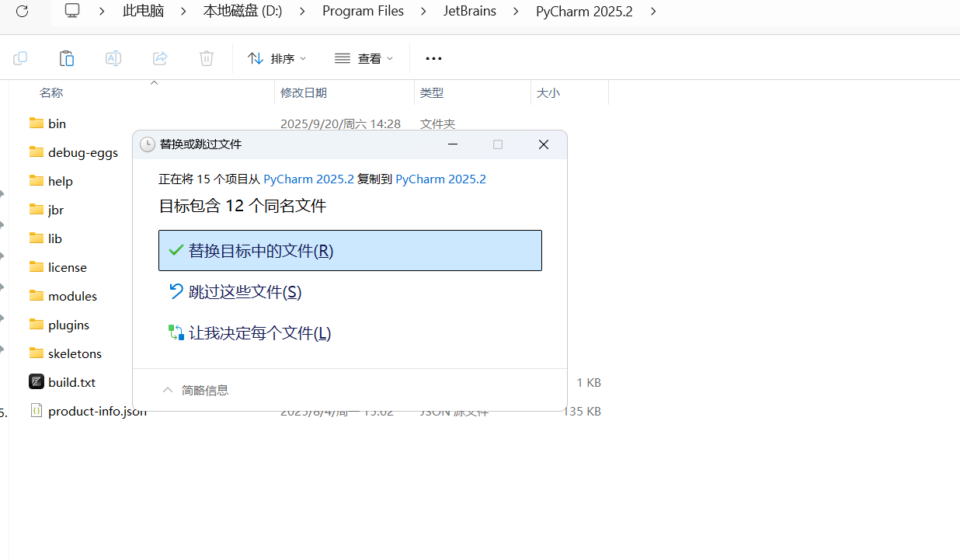Select the jbr folder icon
Viewport: 960px width, 560px height.
37,209
